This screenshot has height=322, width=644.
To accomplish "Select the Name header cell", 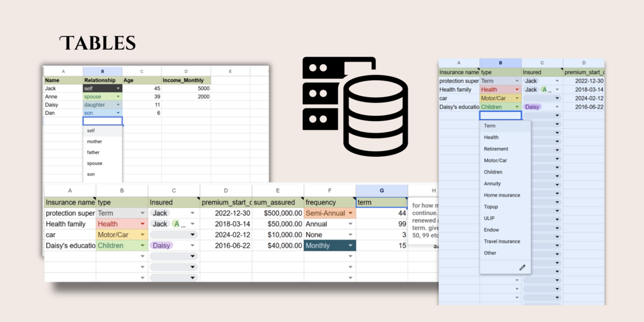I will point(63,81).
